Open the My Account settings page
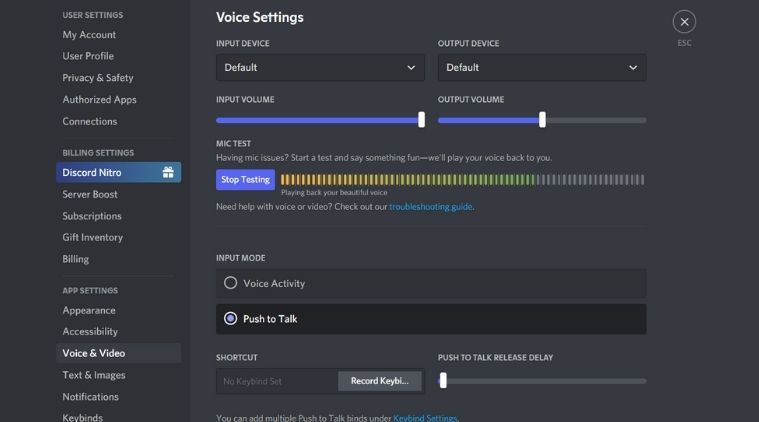The height and width of the screenshot is (422, 759). tap(90, 35)
